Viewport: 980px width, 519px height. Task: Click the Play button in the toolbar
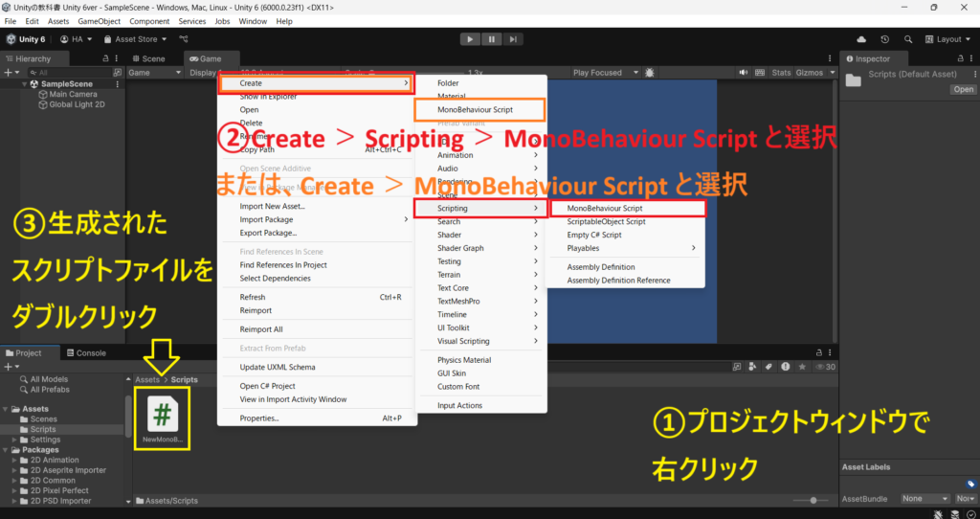pyautogui.click(x=470, y=39)
